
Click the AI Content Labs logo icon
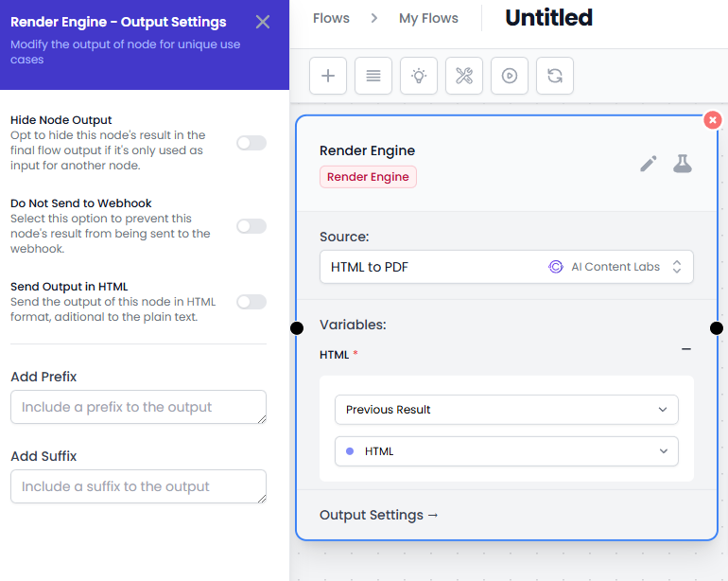coord(556,267)
